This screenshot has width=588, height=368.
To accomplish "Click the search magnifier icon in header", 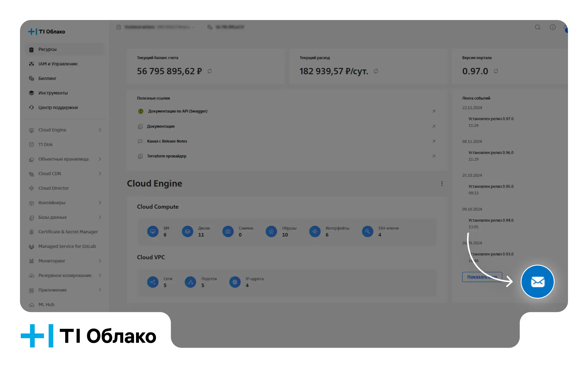I will click(538, 27).
